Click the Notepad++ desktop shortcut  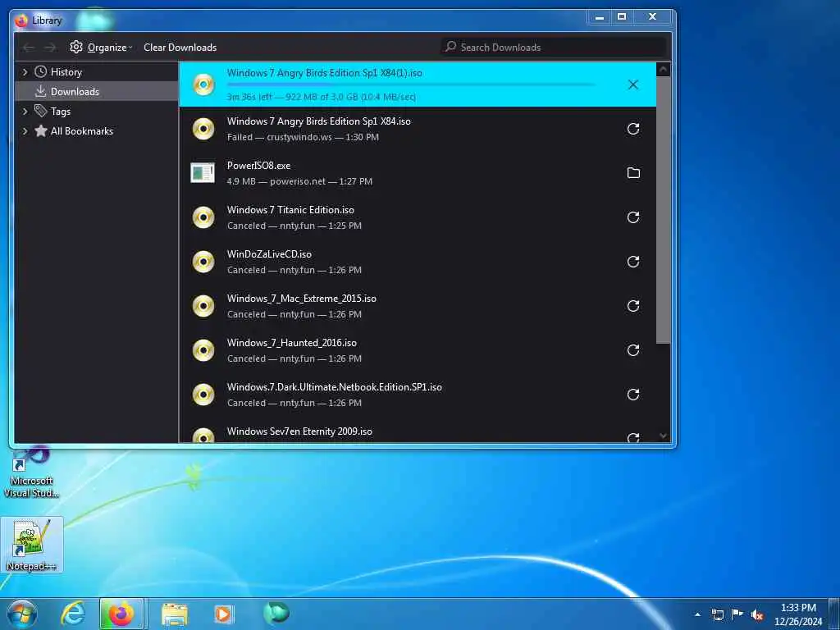pyautogui.click(x=32, y=545)
